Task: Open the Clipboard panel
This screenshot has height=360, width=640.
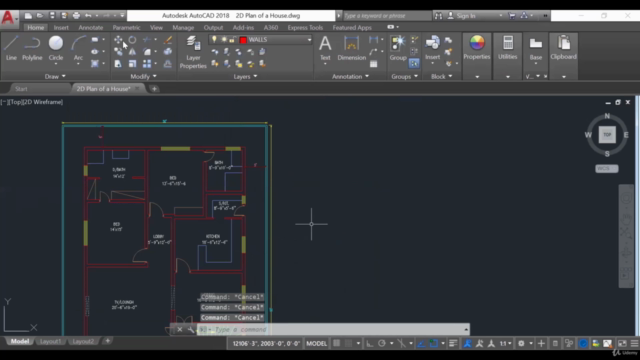Action: coord(563,48)
